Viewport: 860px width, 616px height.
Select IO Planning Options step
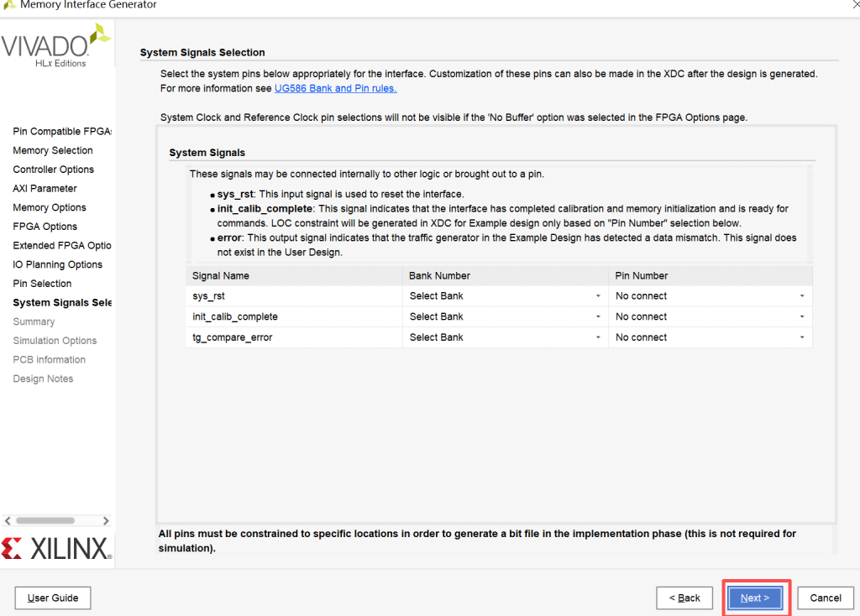click(57, 264)
